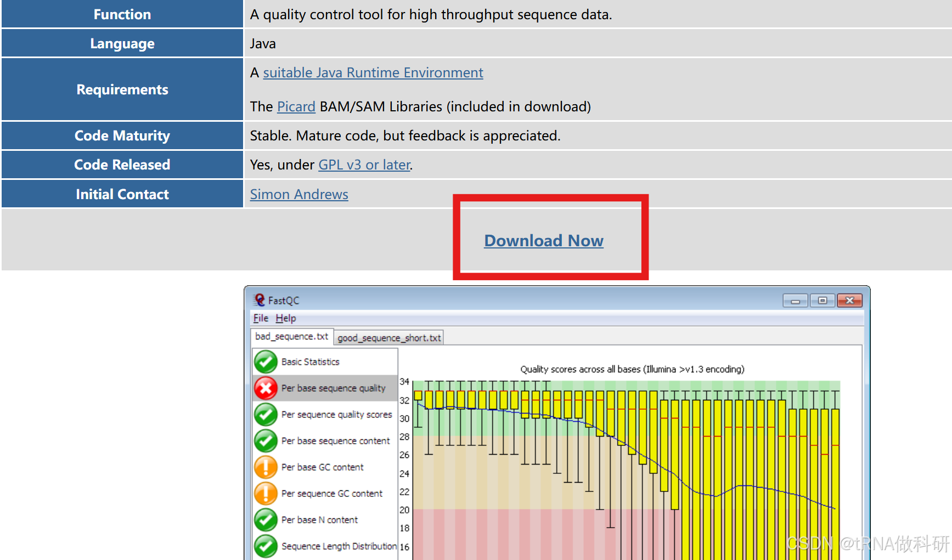The image size is (952, 560).
Task: Click the Requirements header cell
Action: point(122,89)
